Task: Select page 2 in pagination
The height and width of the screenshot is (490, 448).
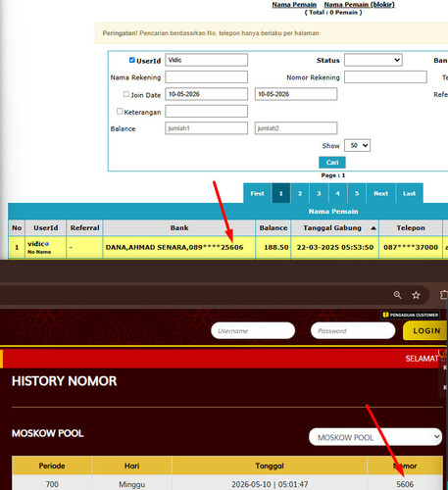Action: 300,193
